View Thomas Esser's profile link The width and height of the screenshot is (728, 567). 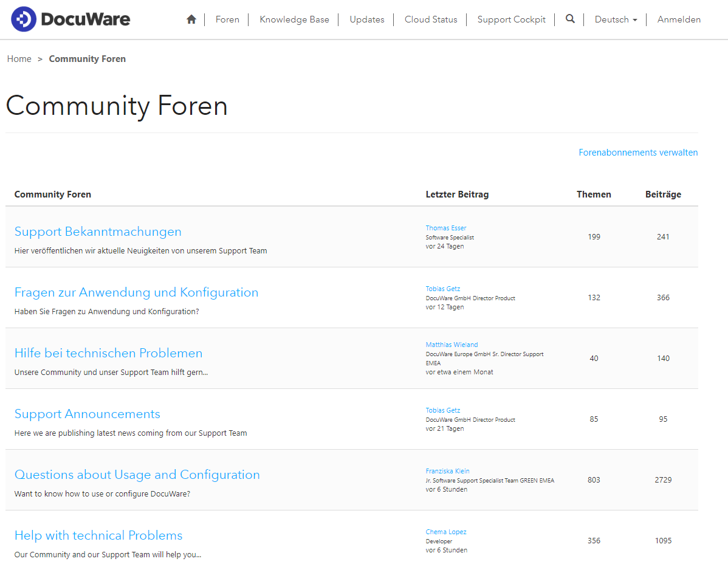tap(445, 228)
